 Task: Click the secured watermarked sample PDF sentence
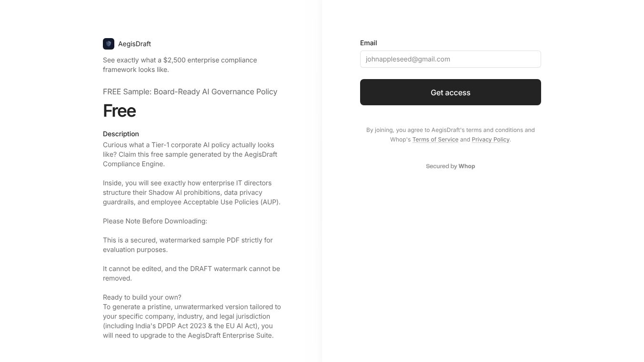188,245
